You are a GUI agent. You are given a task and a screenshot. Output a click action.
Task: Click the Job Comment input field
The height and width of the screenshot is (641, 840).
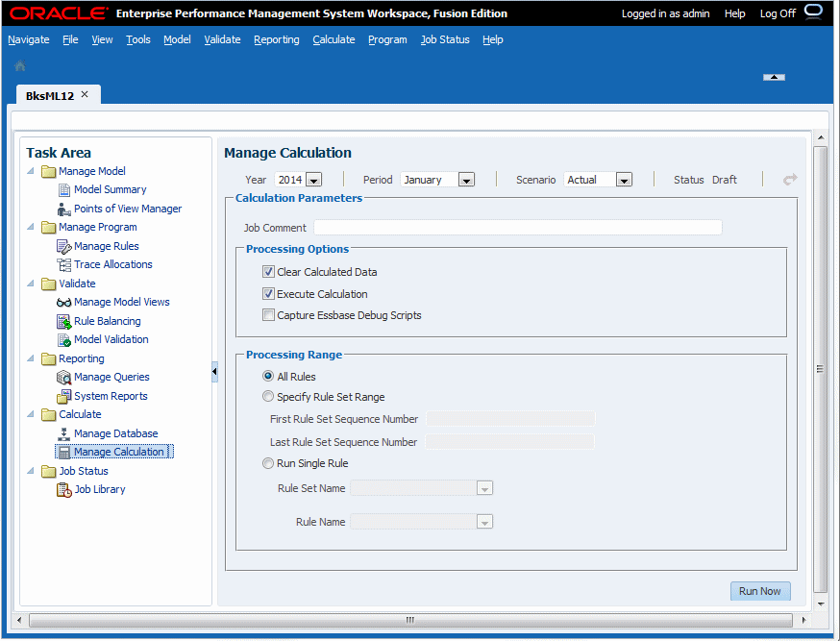517,228
